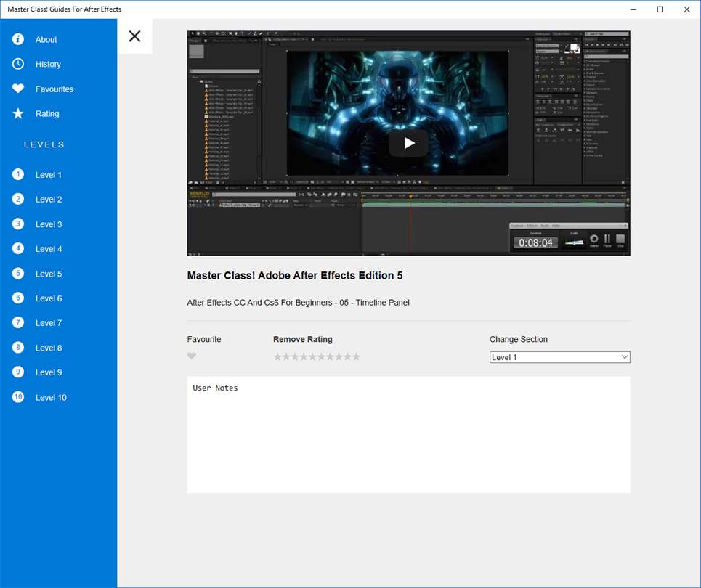Screen dimensions: 701x588
Task: Click the Level 1 number badge
Action: coord(18,174)
